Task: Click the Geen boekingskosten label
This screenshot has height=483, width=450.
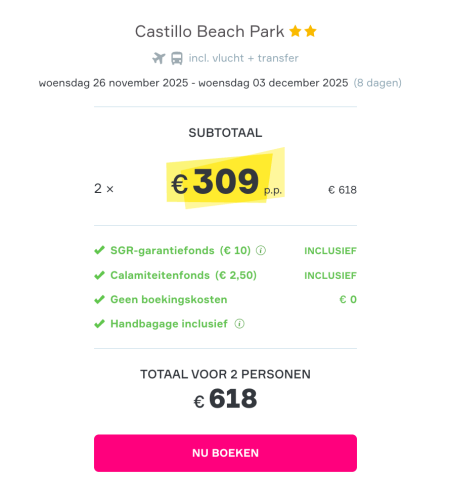Action: pos(169,299)
